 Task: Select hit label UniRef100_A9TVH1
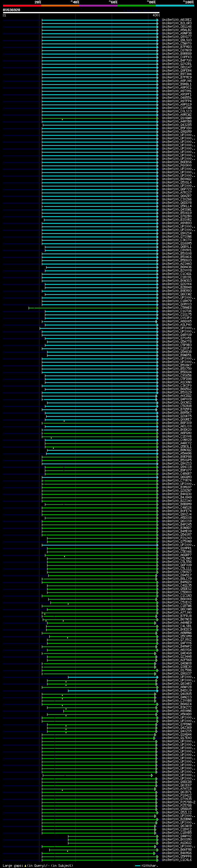(176, 91)
